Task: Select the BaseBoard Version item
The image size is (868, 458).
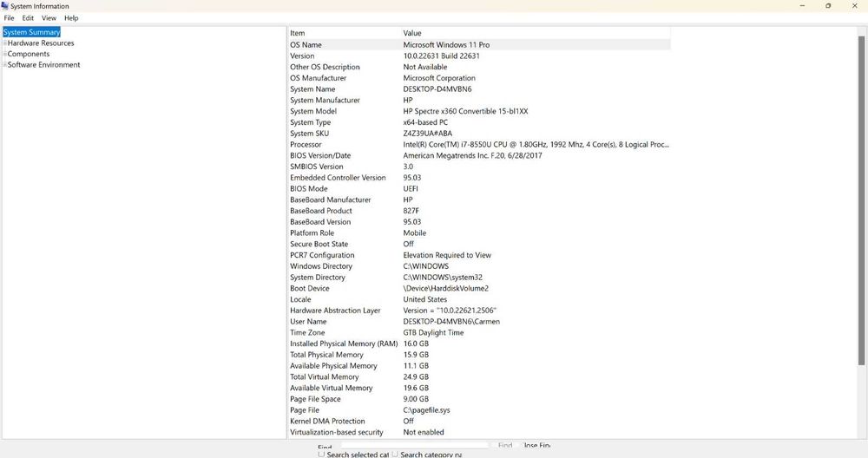Action: (x=320, y=222)
